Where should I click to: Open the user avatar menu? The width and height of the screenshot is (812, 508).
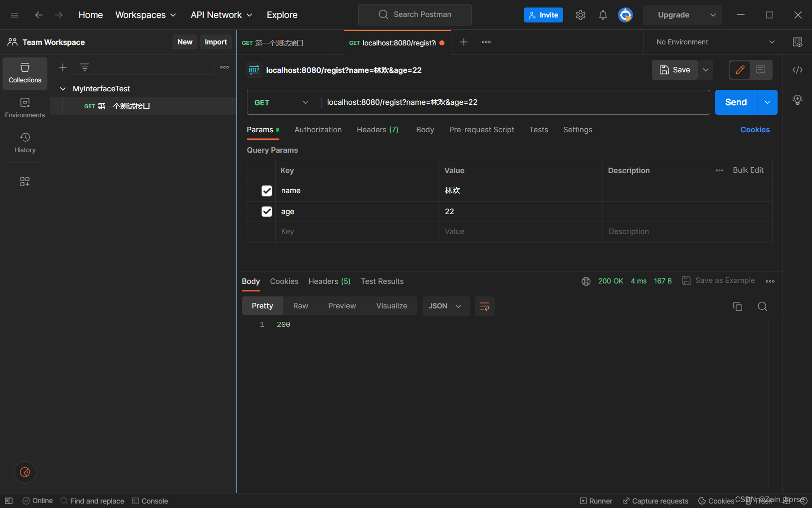tap(625, 15)
